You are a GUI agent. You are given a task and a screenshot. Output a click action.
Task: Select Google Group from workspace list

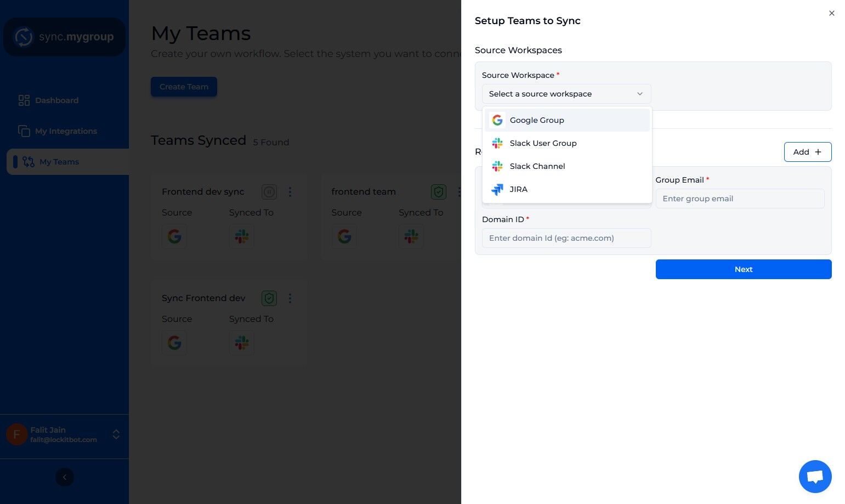[567, 120]
